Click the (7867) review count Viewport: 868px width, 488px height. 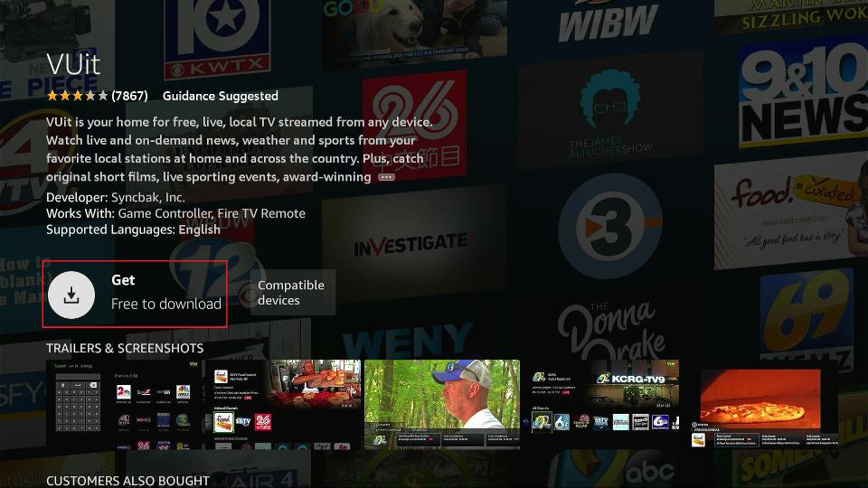coord(129,96)
